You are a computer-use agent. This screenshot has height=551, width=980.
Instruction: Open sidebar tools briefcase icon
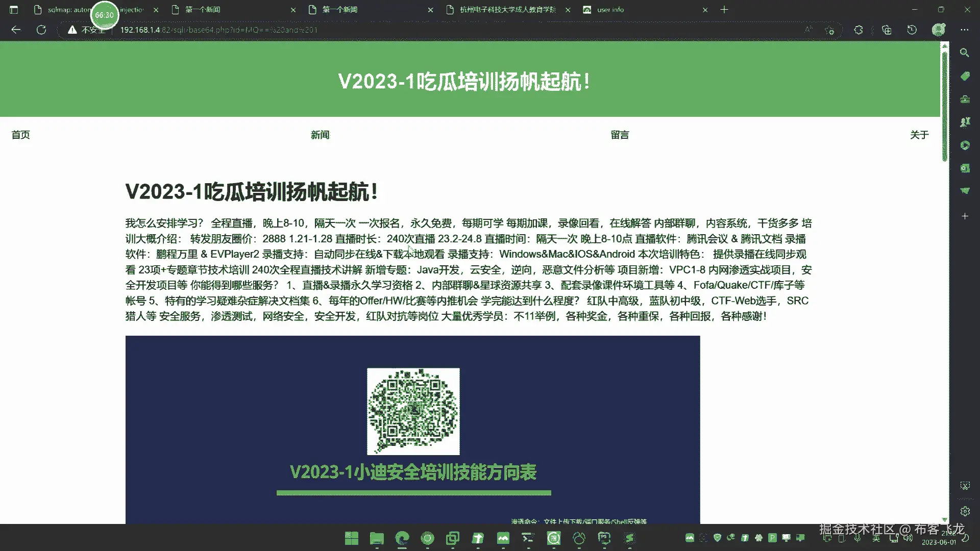(965, 99)
